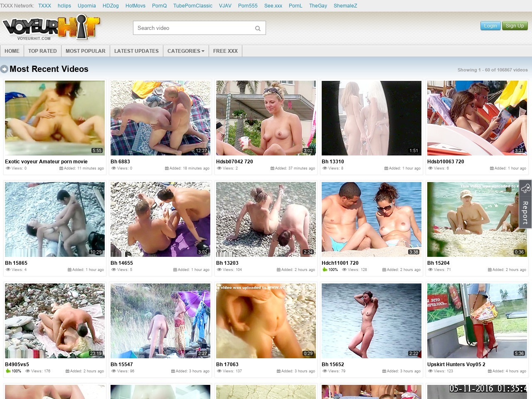Focus the Search video input field
The height and width of the screenshot is (399, 532).
(193, 28)
